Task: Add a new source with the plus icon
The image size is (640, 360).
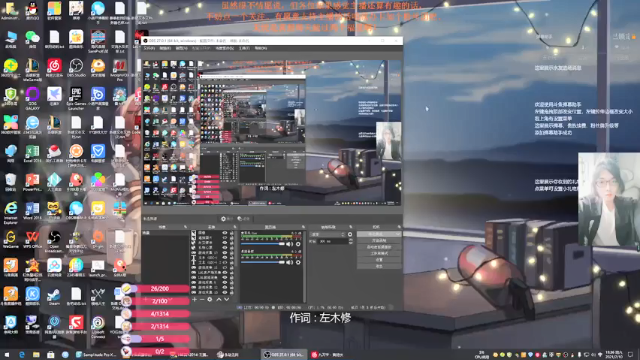Action: [x=194, y=299]
